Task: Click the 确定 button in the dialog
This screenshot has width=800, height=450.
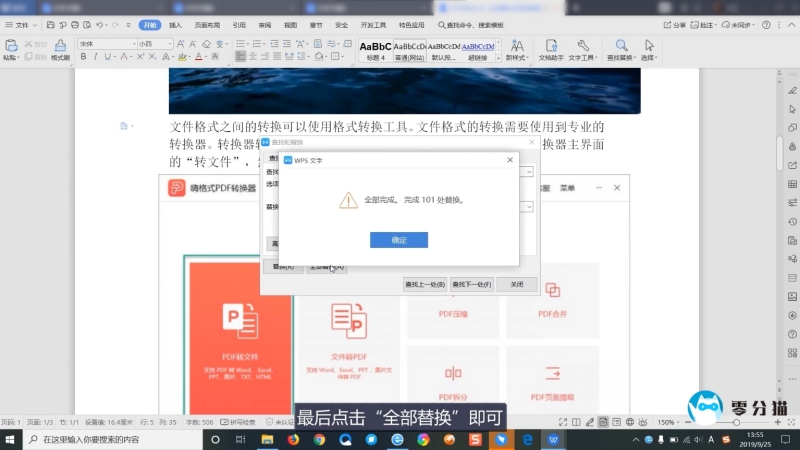Action: click(399, 240)
